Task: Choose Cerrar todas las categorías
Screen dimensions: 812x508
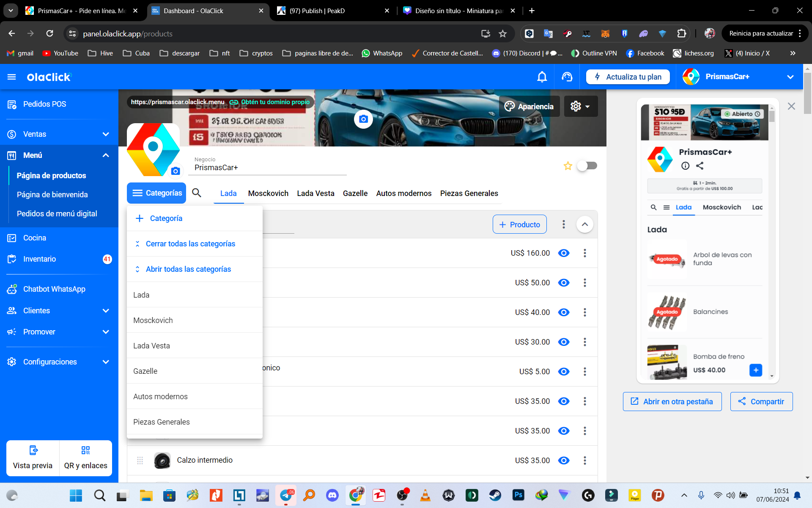Action: tap(195, 244)
